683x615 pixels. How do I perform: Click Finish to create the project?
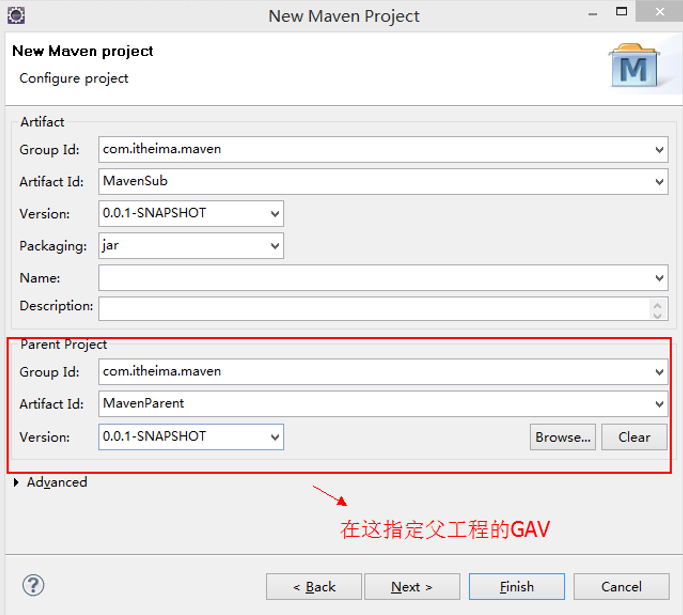point(517,587)
